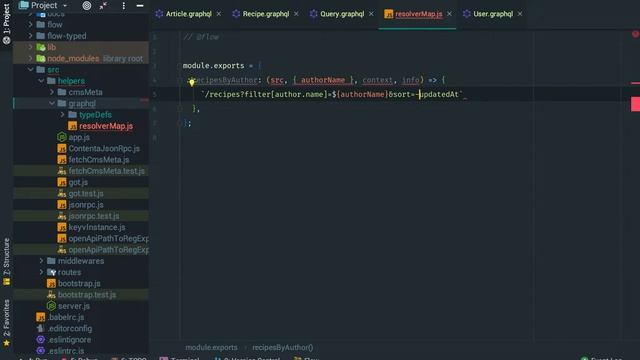Click the error indicator atop the scrollbar

click(636, 34)
